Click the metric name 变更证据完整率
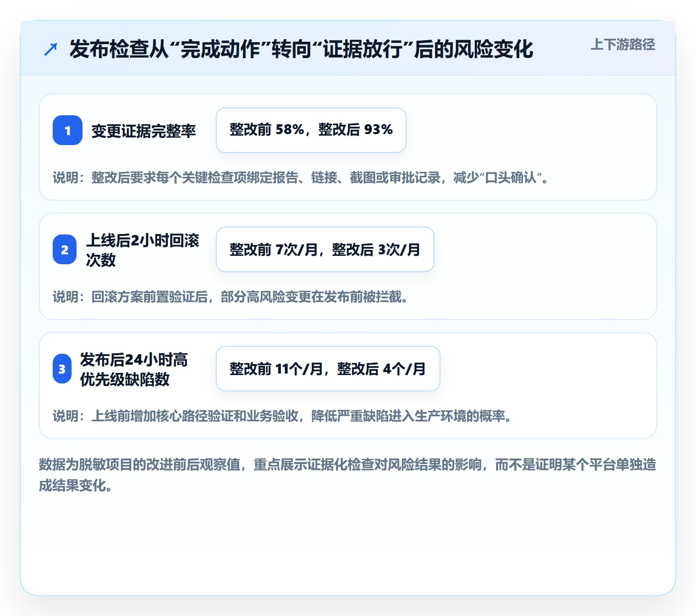 click(144, 131)
